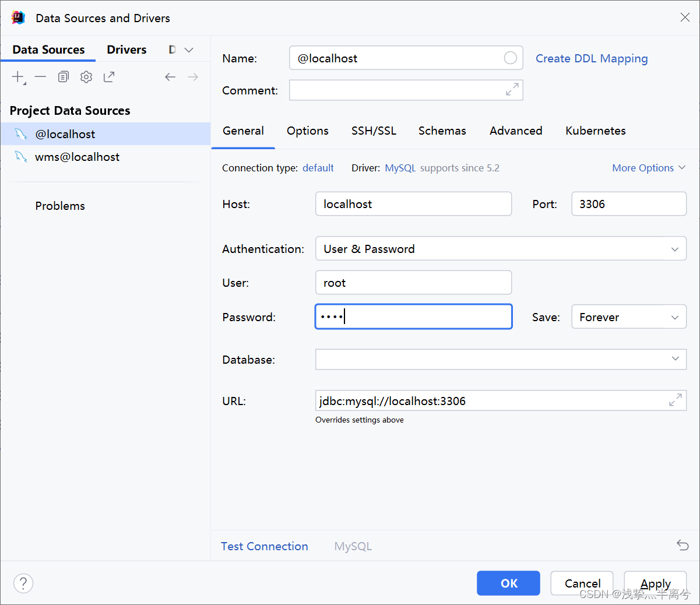The image size is (700, 605).
Task: Click the grey MySQL label near Test Connection
Action: [x=353, y=546]
